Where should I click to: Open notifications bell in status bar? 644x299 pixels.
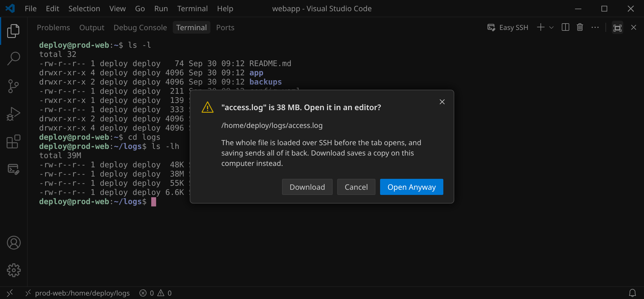632,293
